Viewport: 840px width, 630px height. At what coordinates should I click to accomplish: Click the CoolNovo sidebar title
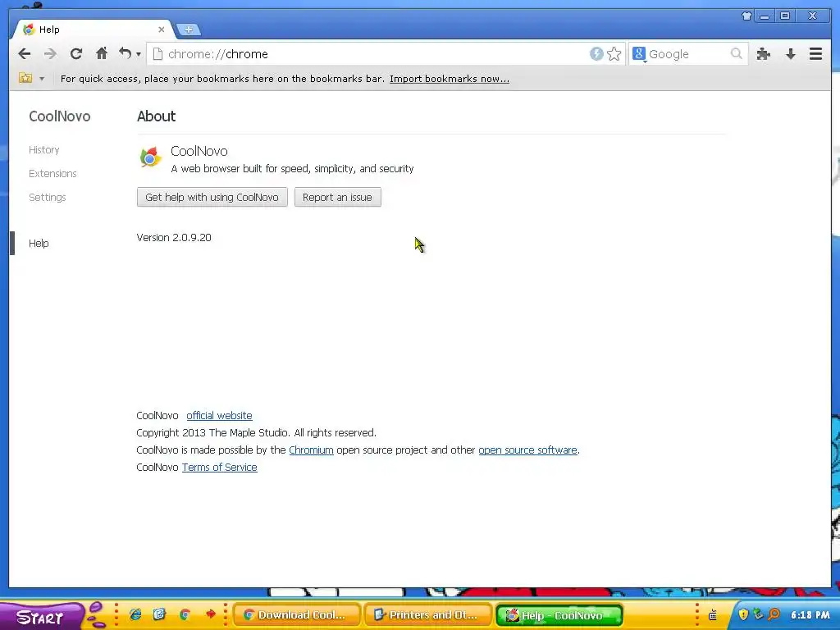click(x=59, y=116)
